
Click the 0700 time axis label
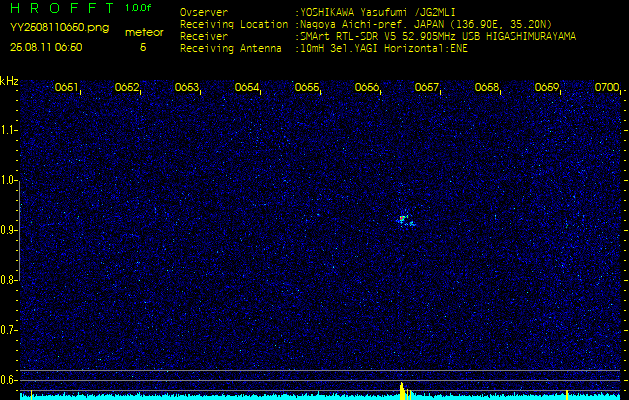tap(607, 87)
